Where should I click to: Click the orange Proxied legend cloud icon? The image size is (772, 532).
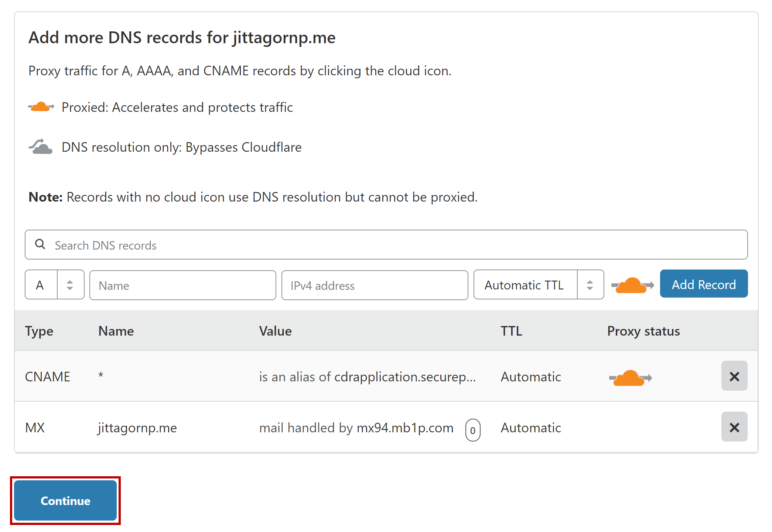pyautogui.click(x=41, y=107)
